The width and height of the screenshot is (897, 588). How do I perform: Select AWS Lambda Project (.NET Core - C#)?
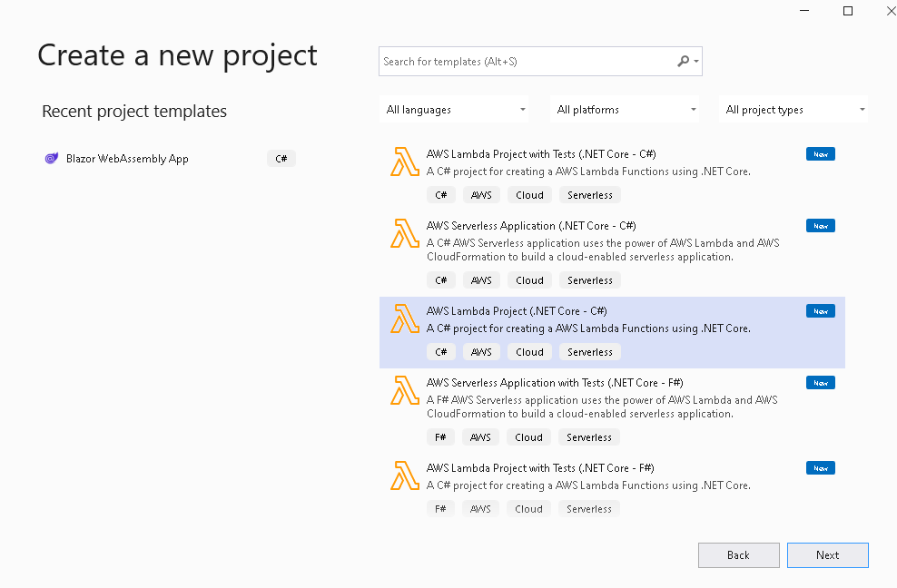tap(612, 332)
